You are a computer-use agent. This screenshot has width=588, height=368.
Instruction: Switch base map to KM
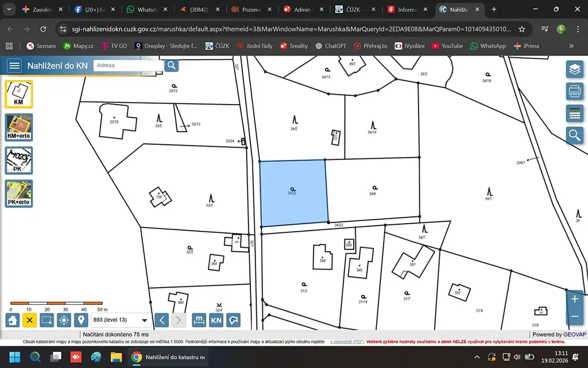(19, 94)
